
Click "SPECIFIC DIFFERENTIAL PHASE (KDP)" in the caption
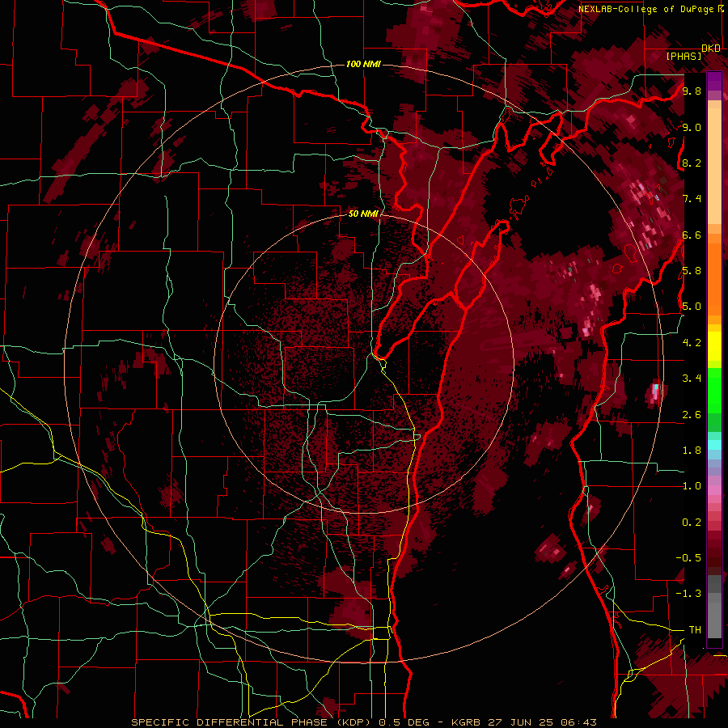click(252, 722)
